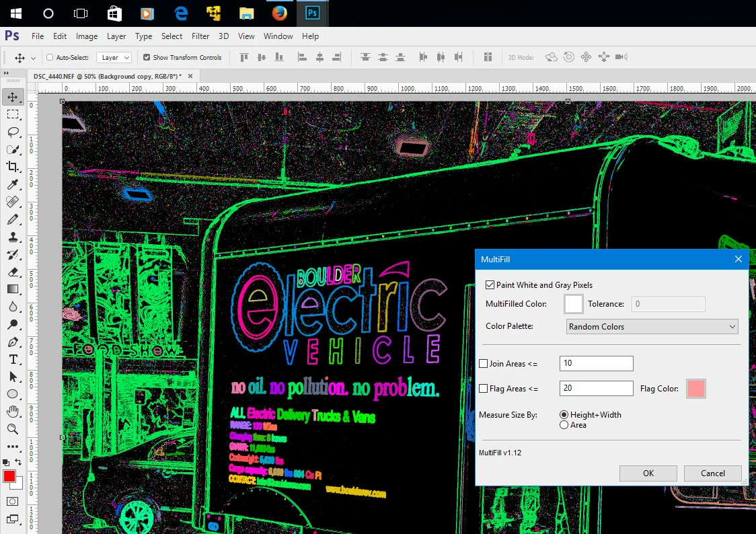756x534 pixels.
Task: Select Height+Width measure option
Action: (564, 414)
